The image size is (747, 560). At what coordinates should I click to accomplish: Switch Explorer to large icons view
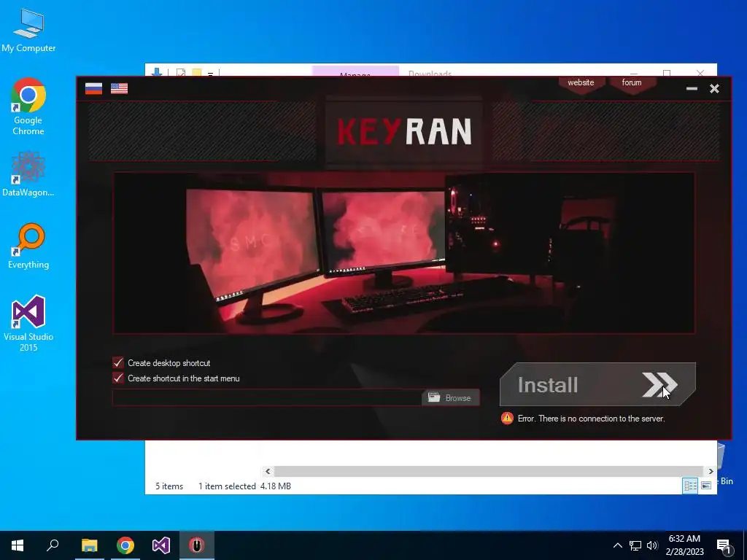tap(706, 486)
